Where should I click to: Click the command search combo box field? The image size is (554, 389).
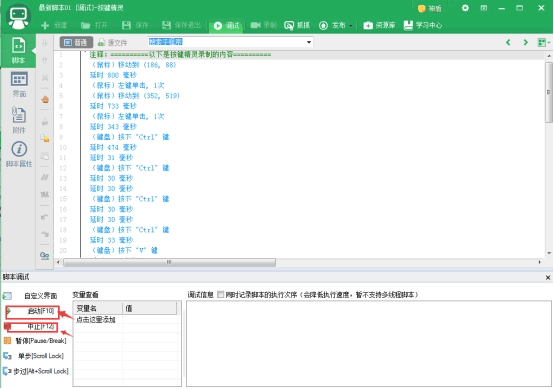tap(226, 42)
